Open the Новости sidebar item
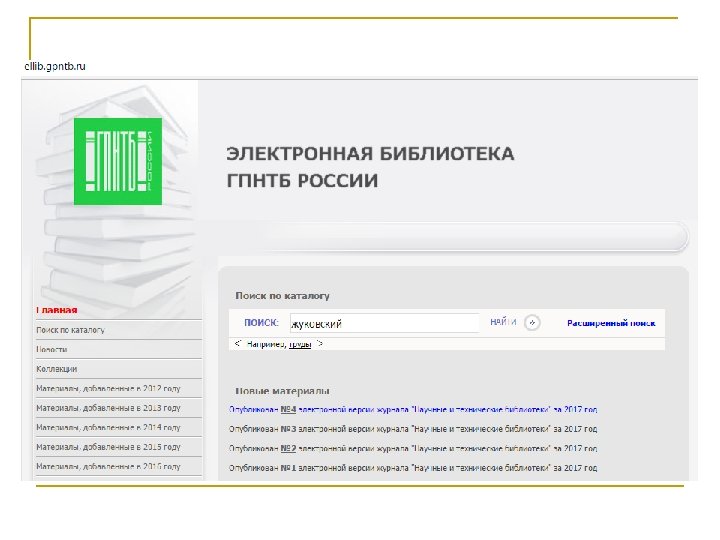The height and width of the screenshot is (540, 720). pyautogui.click(x=52, y=349)
